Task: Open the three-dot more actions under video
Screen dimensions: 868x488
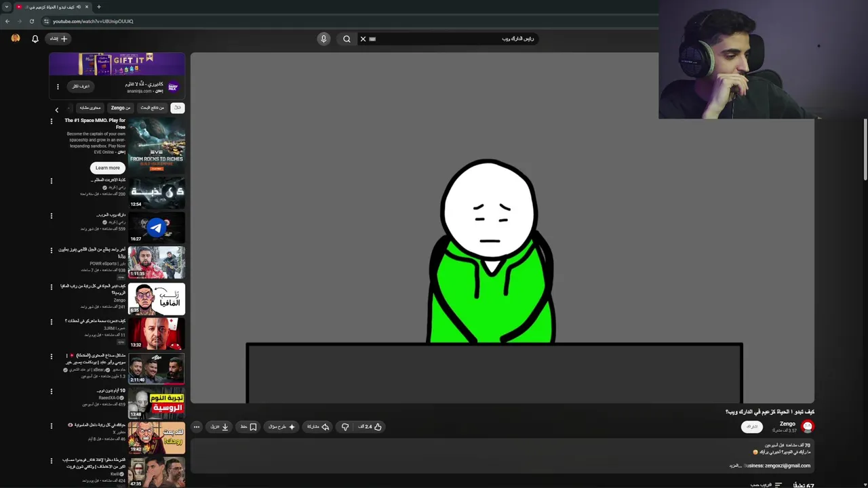Action: click(x=197, y=426)
